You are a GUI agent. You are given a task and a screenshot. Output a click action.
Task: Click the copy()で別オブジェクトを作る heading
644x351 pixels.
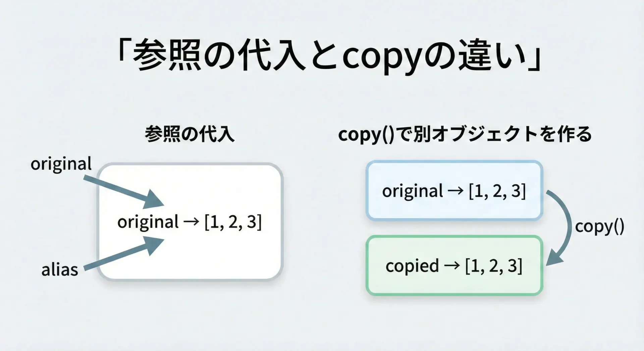[465, 134]
